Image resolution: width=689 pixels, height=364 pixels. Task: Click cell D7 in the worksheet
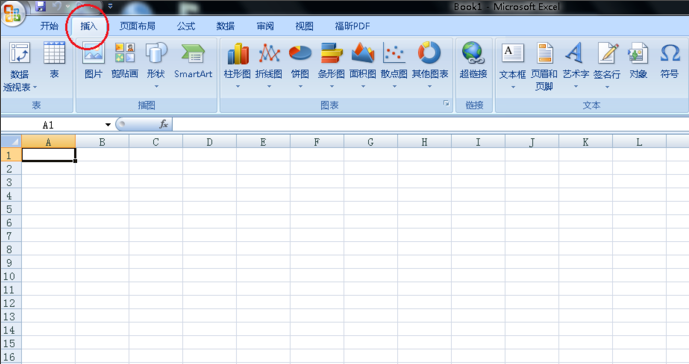pos(209,236)
